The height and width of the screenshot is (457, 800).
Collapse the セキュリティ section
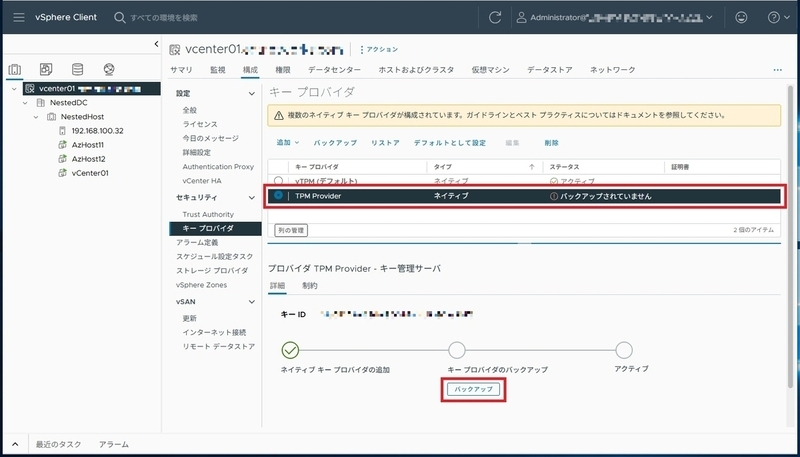252,197
